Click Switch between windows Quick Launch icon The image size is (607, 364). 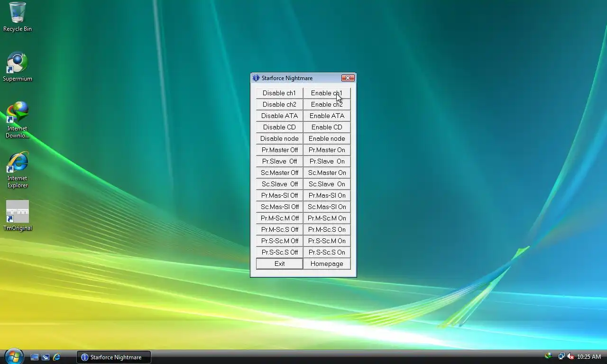[46, 357]
